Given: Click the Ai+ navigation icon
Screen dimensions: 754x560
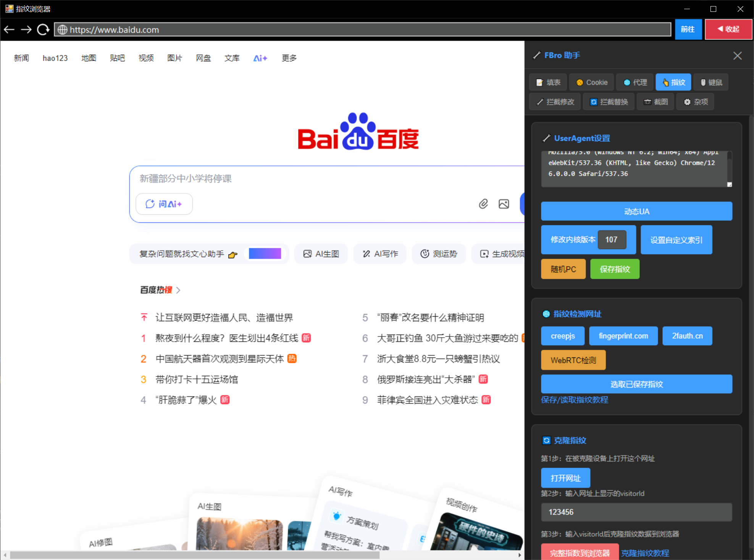Looking at the screenshot, I should point(260,58).
